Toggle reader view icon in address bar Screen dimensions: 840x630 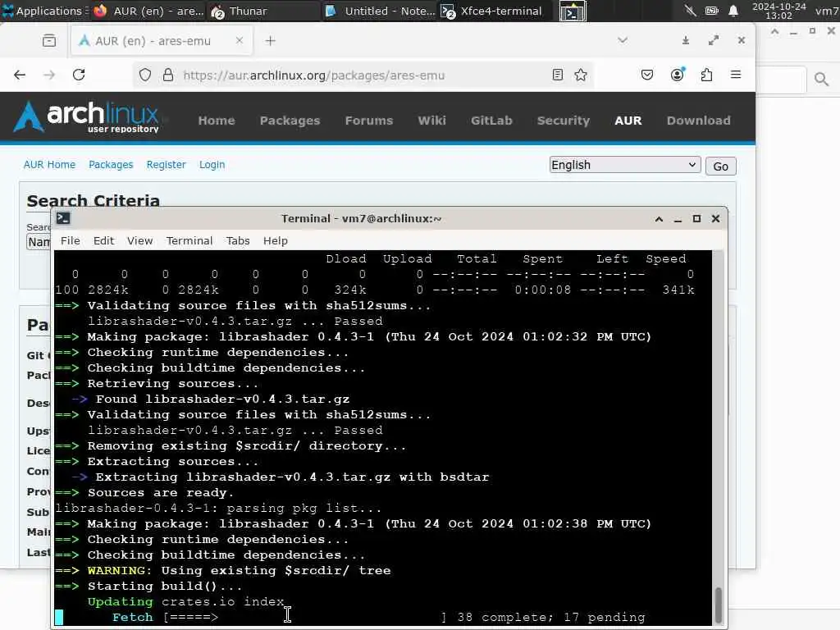pos(558,75)
